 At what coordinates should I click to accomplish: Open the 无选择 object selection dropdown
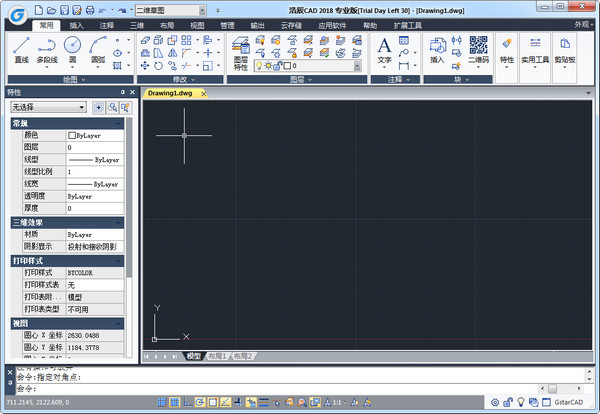(x=49, y=106)
